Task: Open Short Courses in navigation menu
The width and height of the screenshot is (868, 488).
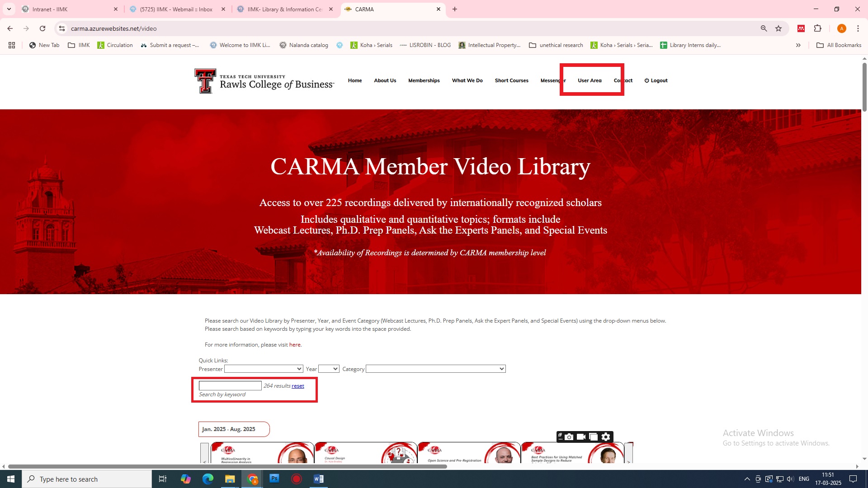Action: [511, 80]
